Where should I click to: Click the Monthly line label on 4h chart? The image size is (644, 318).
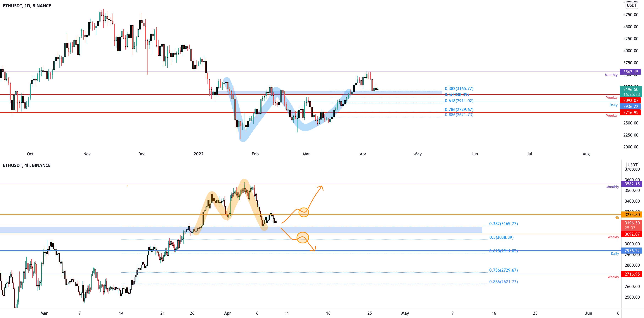(613, 187)
